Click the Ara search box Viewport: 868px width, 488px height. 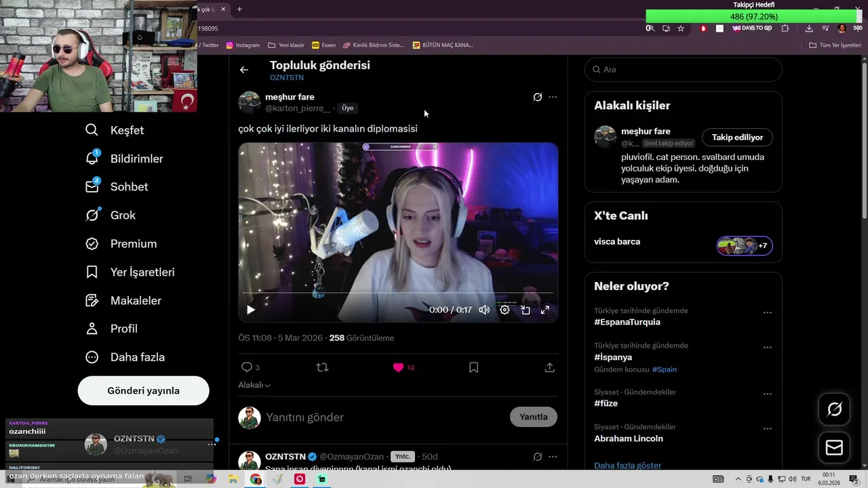coord(684,70)
